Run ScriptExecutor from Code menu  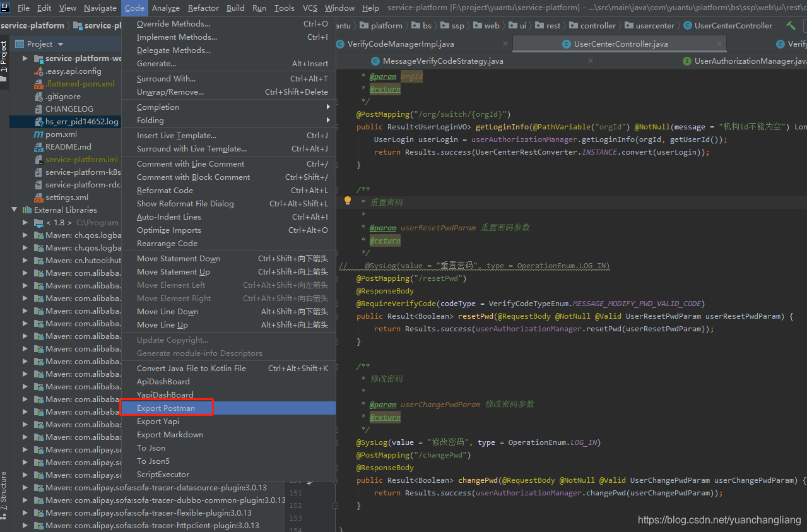pos(228,475)
